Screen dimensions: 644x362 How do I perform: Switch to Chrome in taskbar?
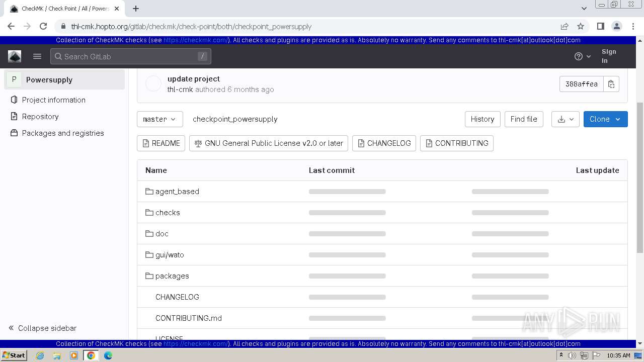pos(91,355)
